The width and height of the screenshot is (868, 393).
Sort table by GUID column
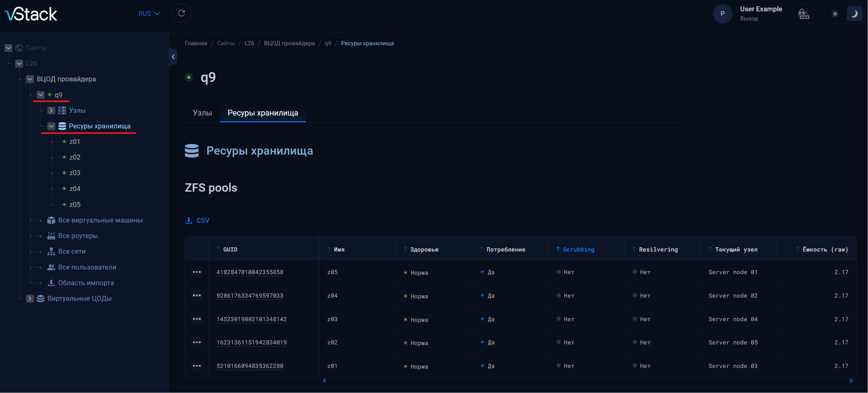click(227, 250)
